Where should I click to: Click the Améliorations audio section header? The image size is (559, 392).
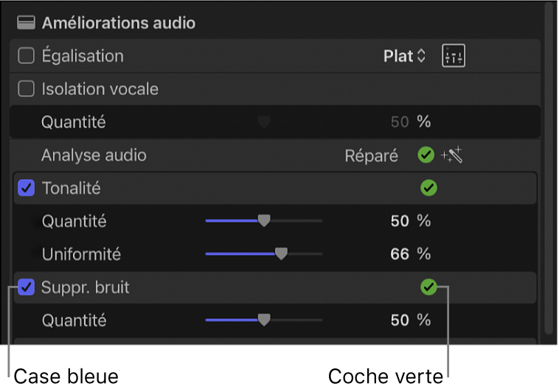point(118,23)
